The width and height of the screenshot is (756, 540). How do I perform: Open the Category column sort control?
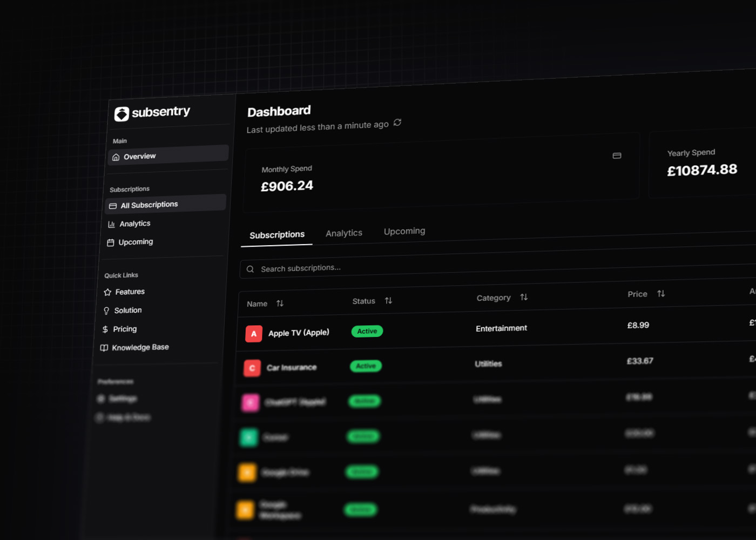tap(523, 296)
